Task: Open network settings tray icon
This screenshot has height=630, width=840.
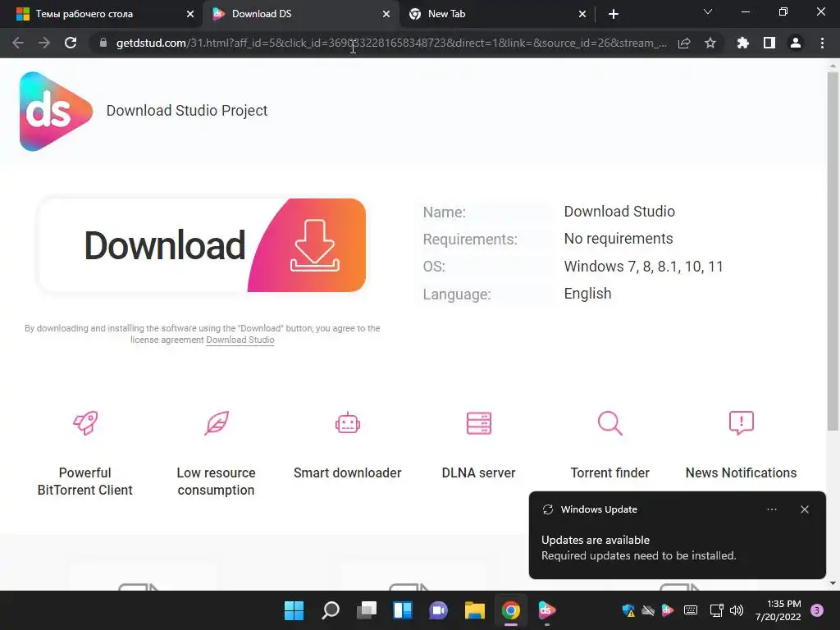Action: click(716, 610)
